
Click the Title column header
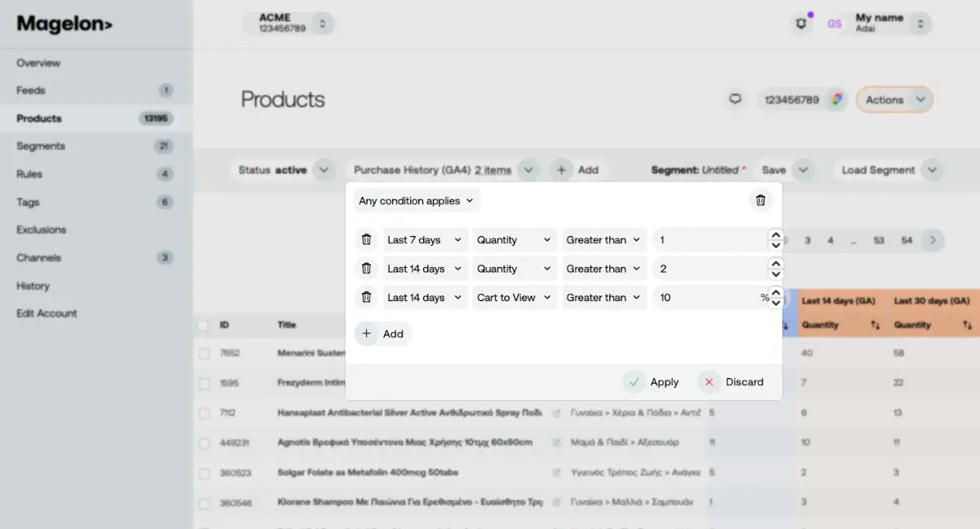tap(287, 325)
